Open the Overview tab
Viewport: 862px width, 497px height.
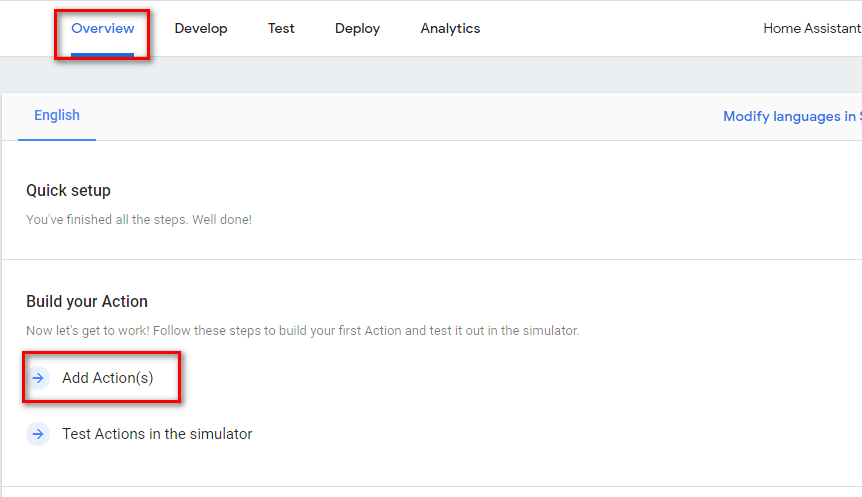[x=102, y=28]
